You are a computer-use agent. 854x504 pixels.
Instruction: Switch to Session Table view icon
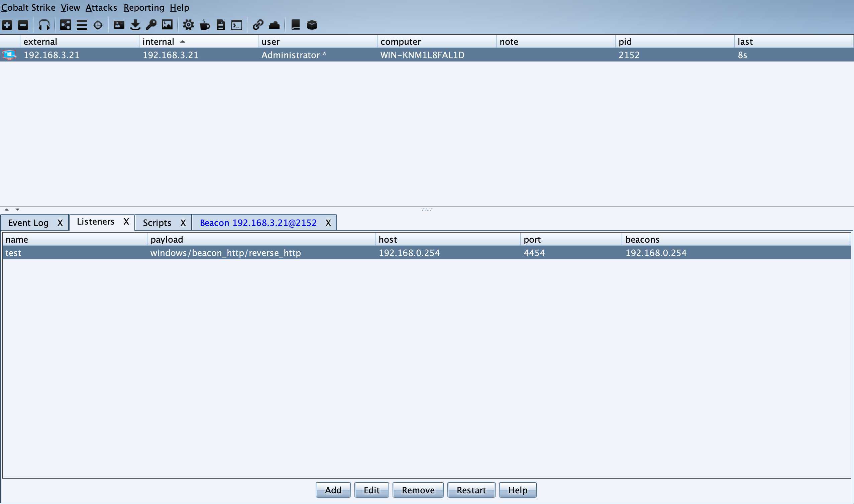coord(82,25)
